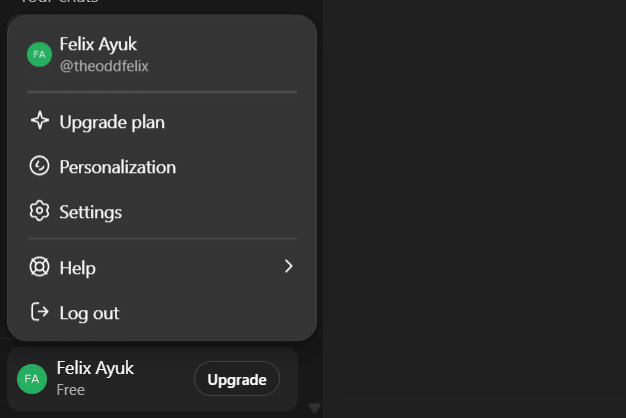
Task: Click the FA avatar in the bottom profile bar
Action: (32, 379)
